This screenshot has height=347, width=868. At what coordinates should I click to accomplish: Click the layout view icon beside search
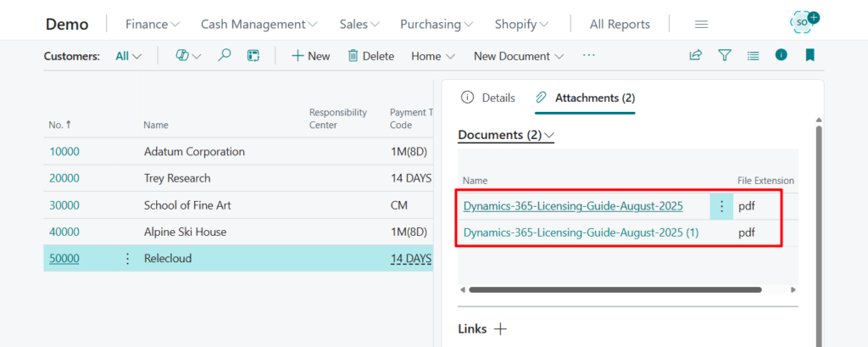[x=253, y=56]
